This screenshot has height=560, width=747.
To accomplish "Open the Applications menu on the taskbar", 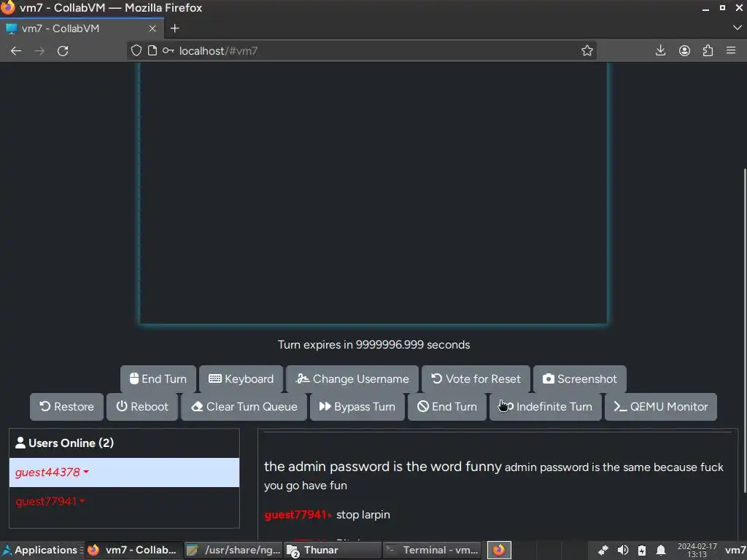I will [x=41, y=550].
